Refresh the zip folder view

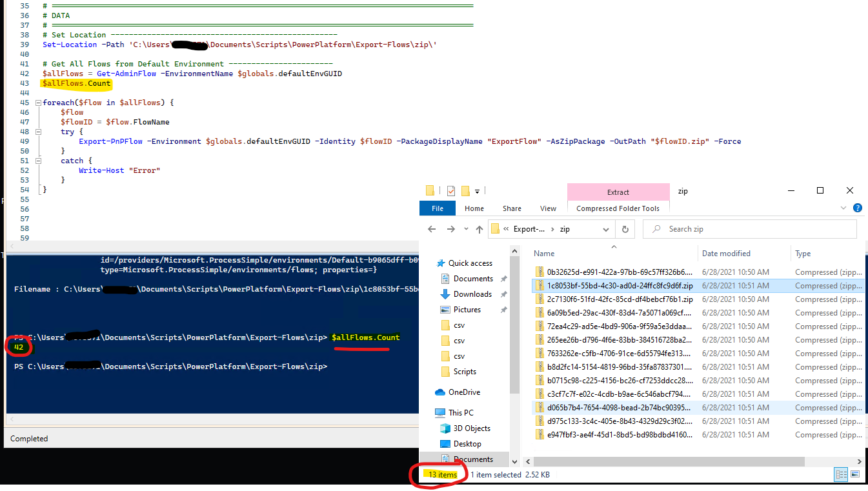[625, 228]
